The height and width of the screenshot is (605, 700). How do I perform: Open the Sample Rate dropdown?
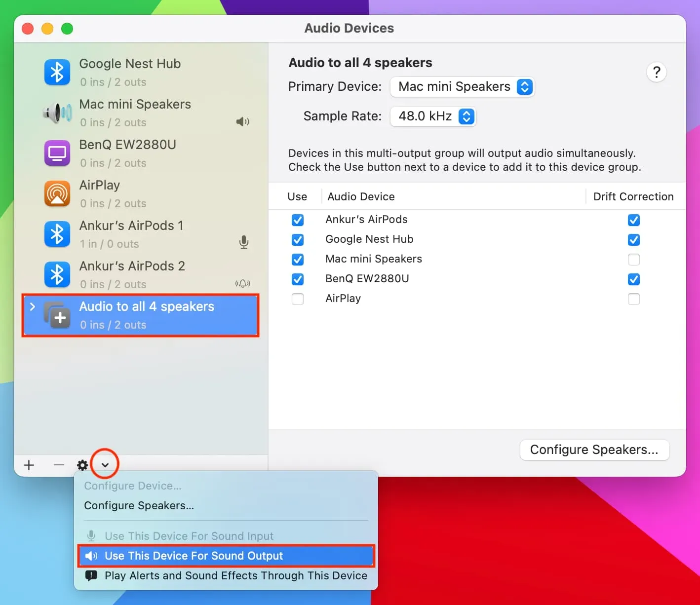coord(433,116)
